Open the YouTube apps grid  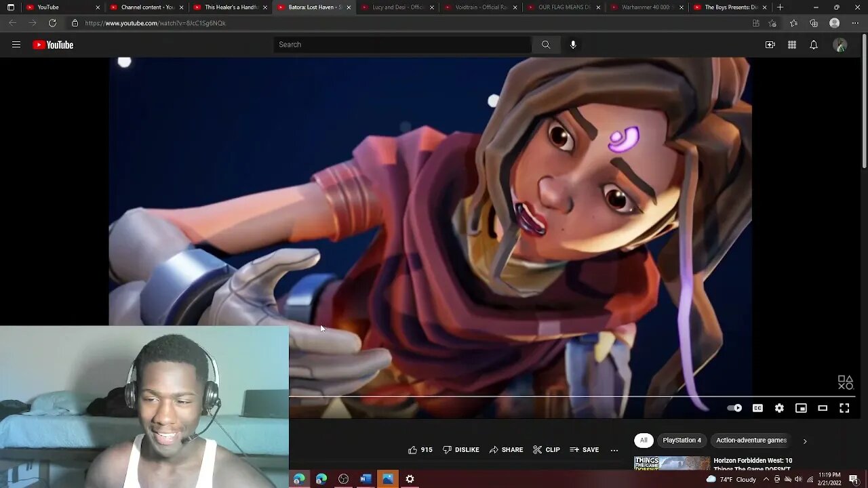[x=792, y=45]
